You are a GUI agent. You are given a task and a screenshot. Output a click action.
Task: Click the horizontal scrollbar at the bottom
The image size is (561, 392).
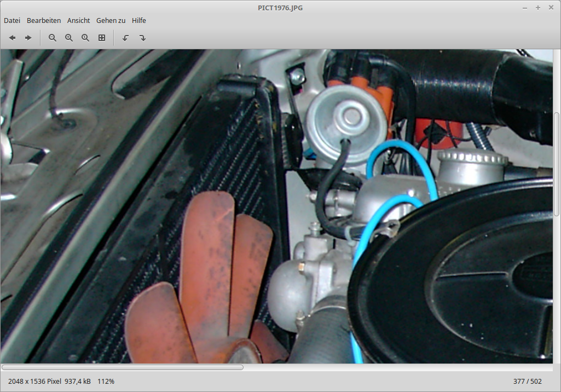coord(123,367)
